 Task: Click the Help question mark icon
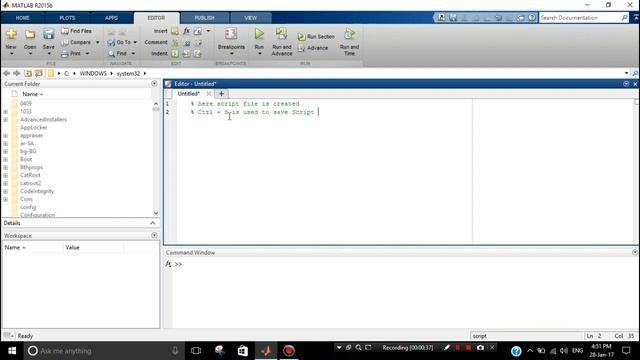pyautogui.click(x=531, y=18)
